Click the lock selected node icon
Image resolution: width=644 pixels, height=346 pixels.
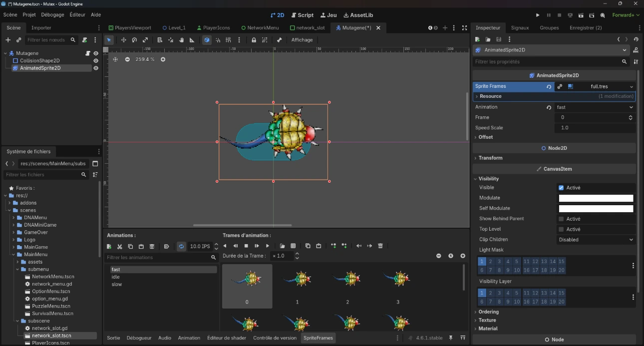point(254,40)
